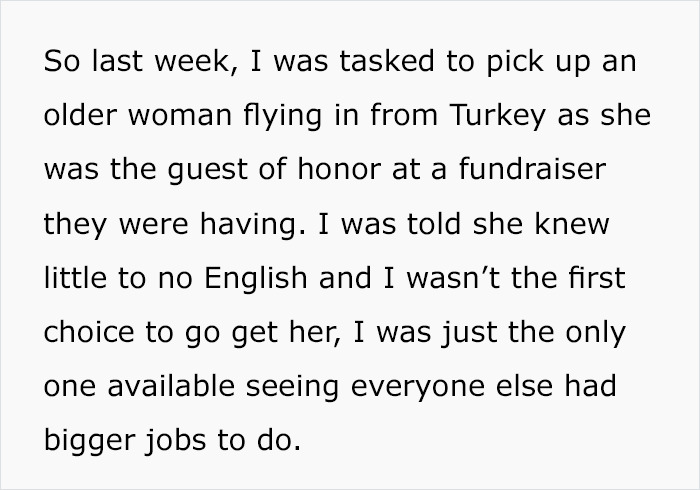Viewport: 700px width, 490px height.
Task: Click the word "fundraiser" in the paragraph
Action: coord(532,169)
